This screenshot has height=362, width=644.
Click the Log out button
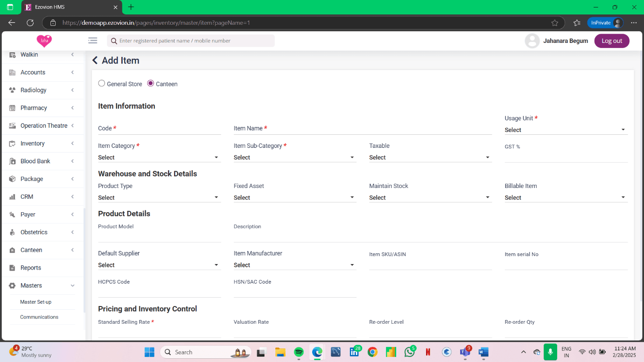pos(611,41)
